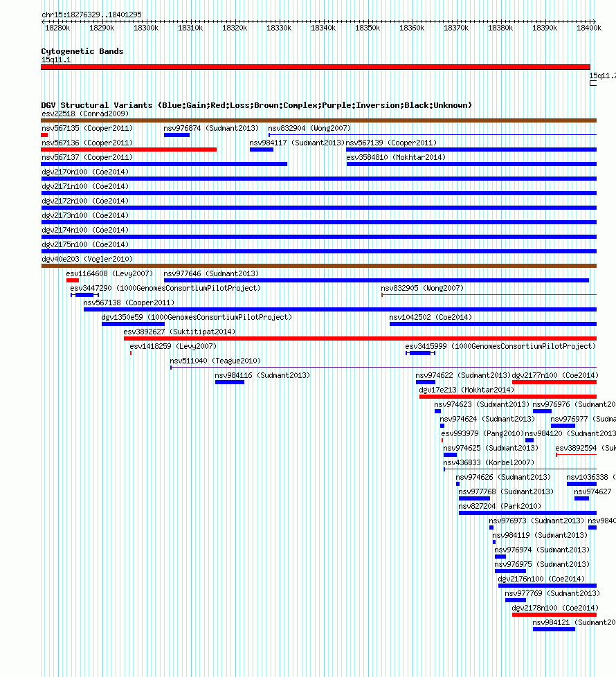Open nsv974626 (Sudmant2013) variant
This screenshot has width=616, height=677.
pyautogui.click(x=503, y=478)
